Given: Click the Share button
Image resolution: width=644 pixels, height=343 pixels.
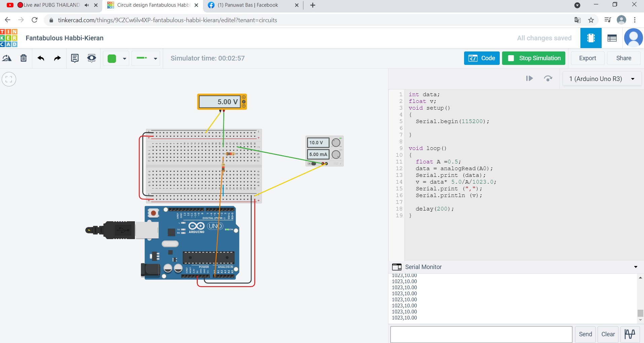Looking at the screenshot, I should [x=623, y=58].
